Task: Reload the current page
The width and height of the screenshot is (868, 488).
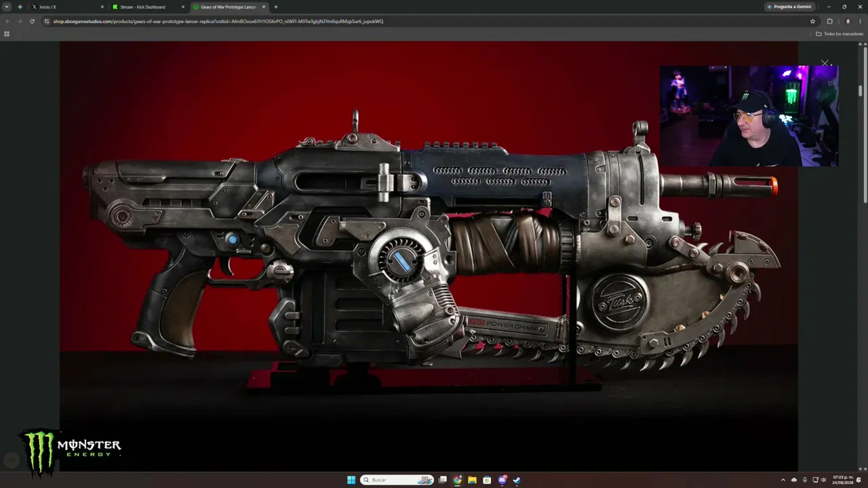Action: coord(32,21)
